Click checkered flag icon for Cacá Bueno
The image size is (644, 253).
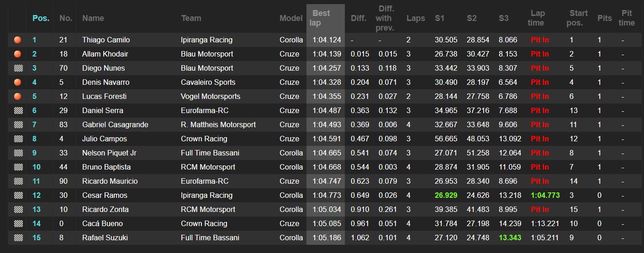(x=18, y=224)
